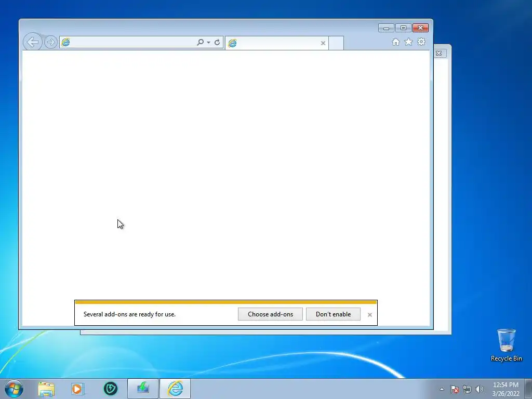The width and height of the screenshot is (532, 399).
Task: Open the Windows Start menu
Action: coord(14,389)
